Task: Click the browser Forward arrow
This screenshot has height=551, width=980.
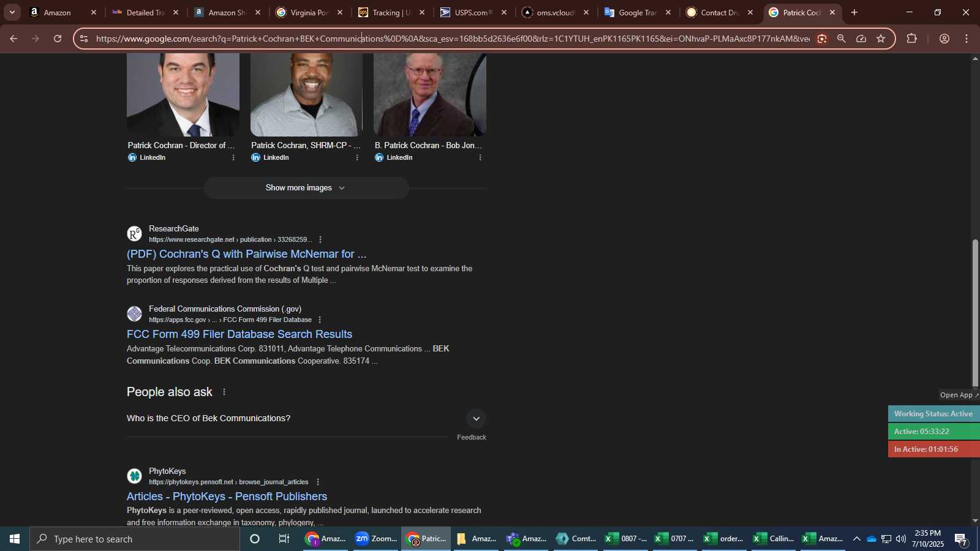Action: (x=36, y=39)
